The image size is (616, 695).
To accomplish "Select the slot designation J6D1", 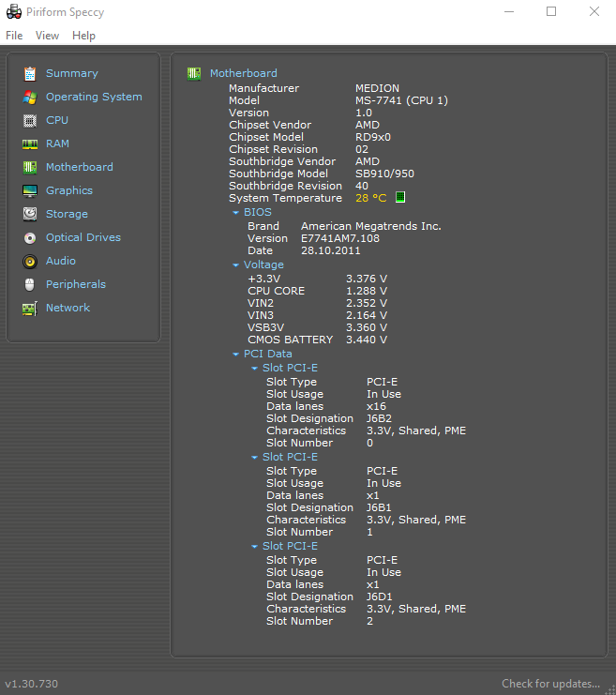I will [380, 597].
